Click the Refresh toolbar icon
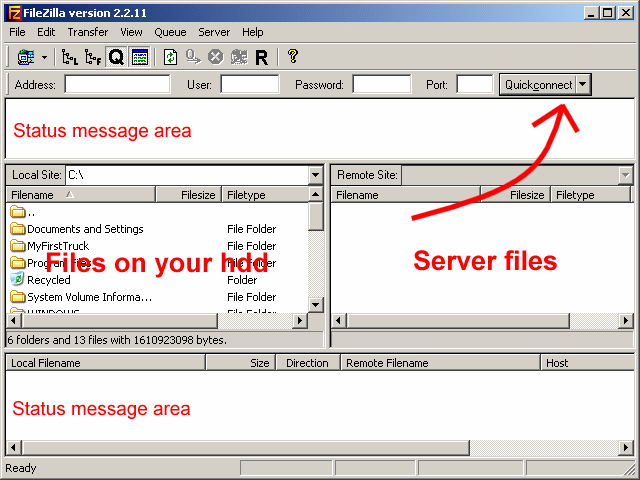 click(x=170, y=58)
